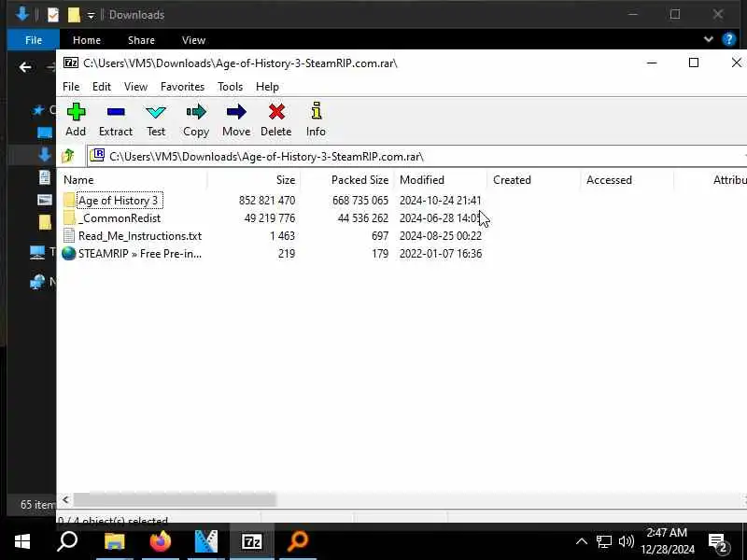Select the Age of History 3 folder icon
The height and width of the screenshot is (560, 747).
click(x=69, y=200)
